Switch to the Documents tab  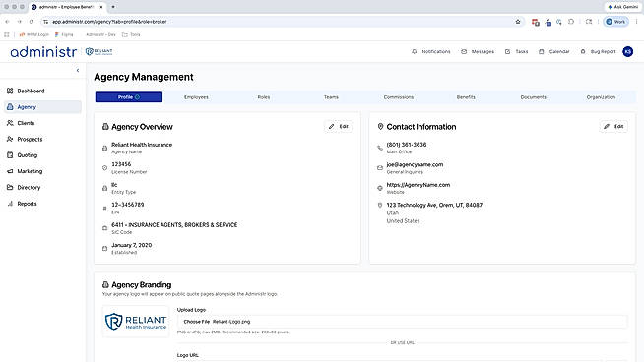[533, 97]
